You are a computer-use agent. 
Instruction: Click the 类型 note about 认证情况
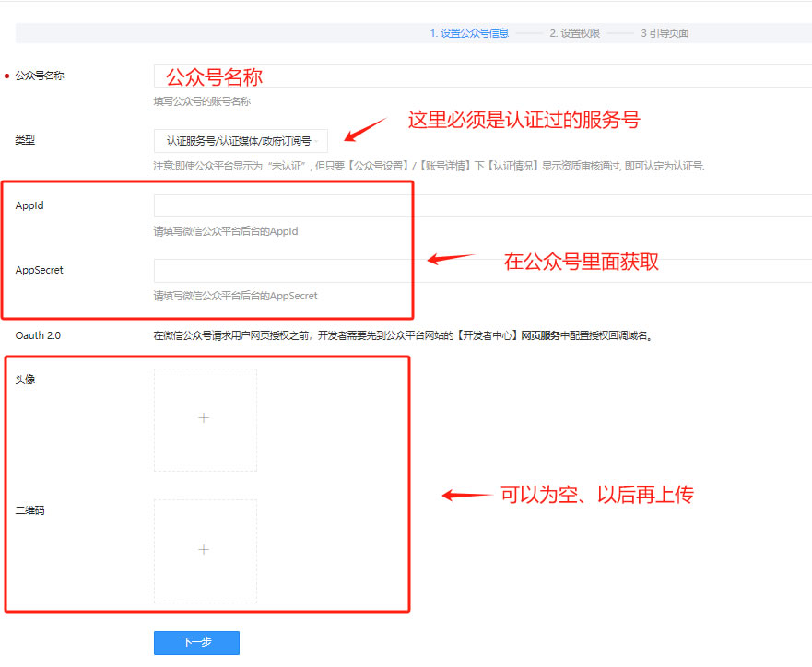point(429,166)
